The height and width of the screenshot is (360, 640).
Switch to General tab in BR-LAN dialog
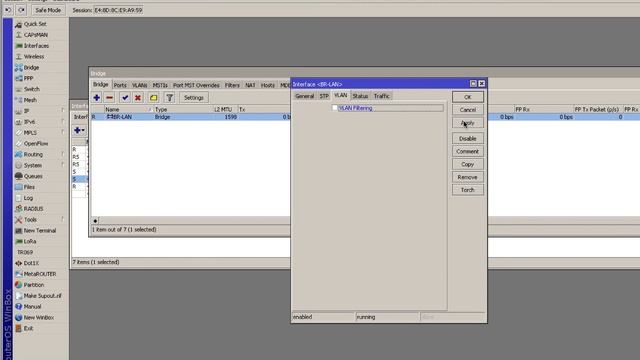tap(304, 96)
